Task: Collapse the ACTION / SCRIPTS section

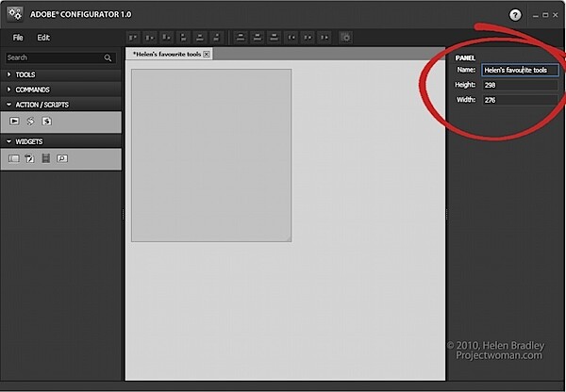Action: [x=60, y=105]
